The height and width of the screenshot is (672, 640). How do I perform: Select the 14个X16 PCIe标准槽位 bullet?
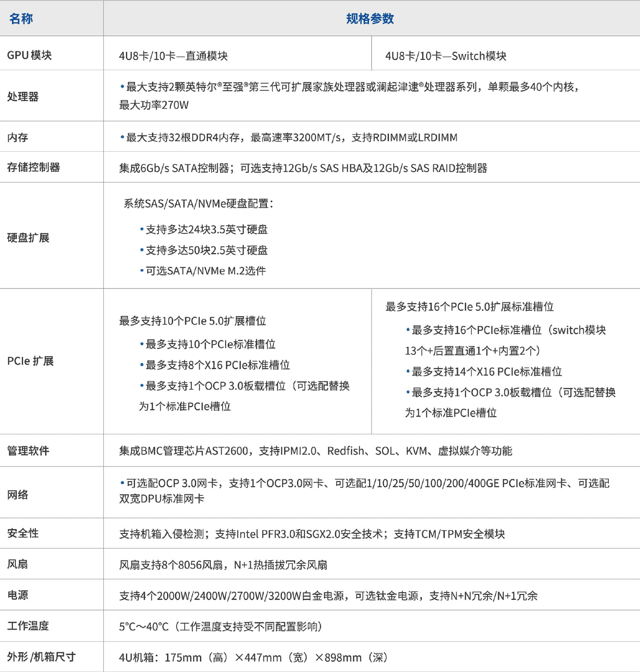[486, 372]
